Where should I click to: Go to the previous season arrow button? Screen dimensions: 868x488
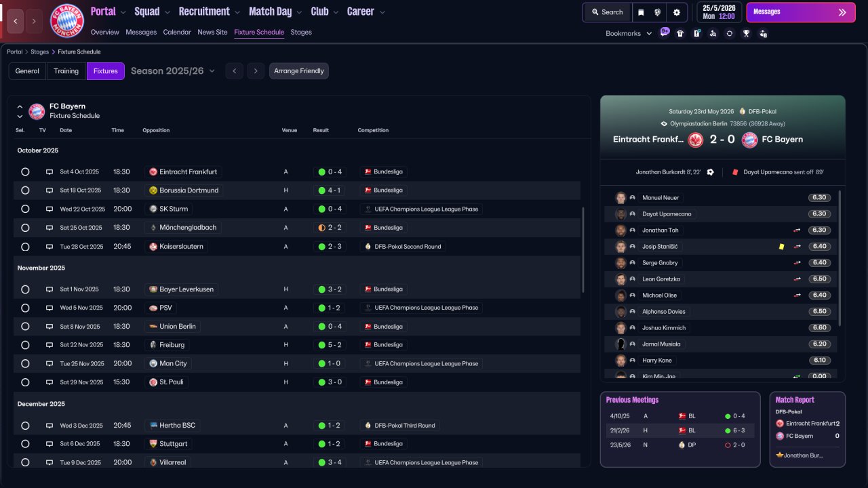coord(235,71)
